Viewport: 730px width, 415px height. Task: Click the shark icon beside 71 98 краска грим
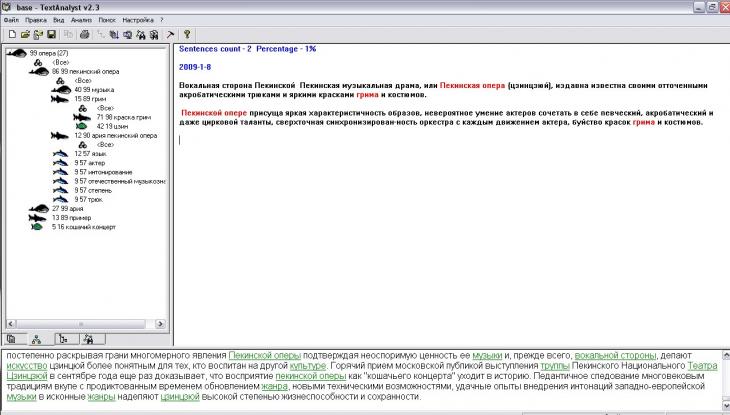coord(82,117)
